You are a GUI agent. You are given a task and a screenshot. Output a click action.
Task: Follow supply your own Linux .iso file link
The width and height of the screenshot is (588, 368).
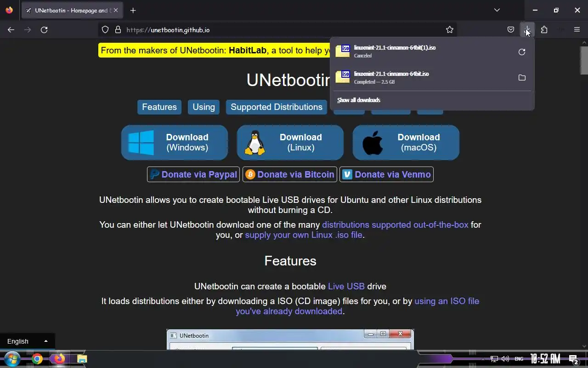(304, 235)
